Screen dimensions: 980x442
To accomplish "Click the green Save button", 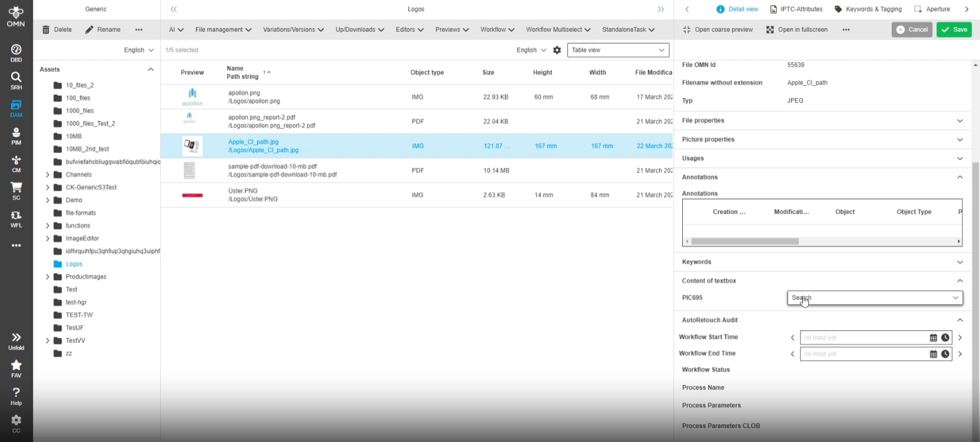I will 954,29.
